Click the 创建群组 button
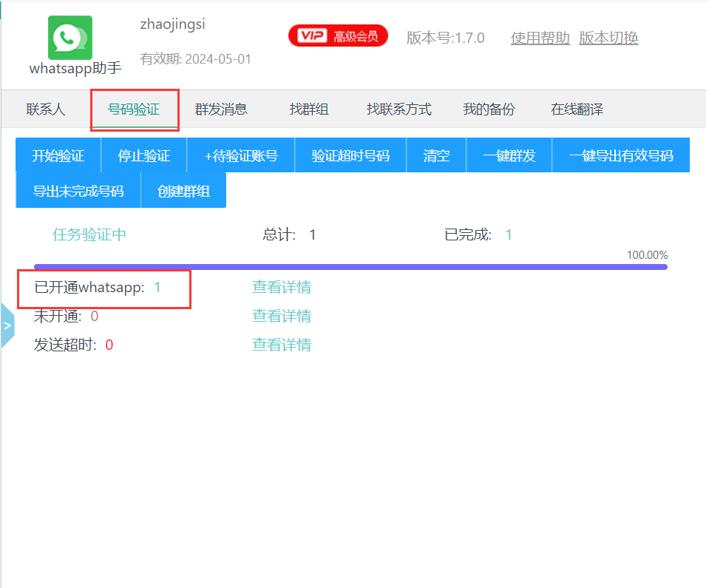 (183, 191)
